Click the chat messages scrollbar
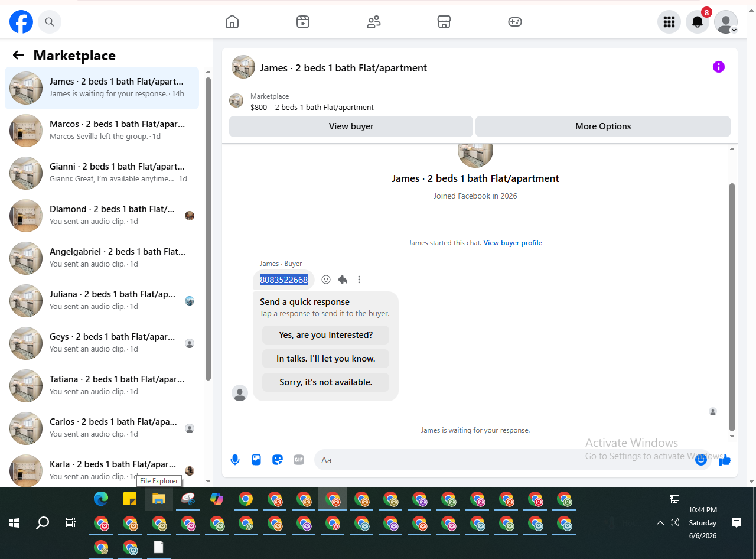 (x=732, y=307)
